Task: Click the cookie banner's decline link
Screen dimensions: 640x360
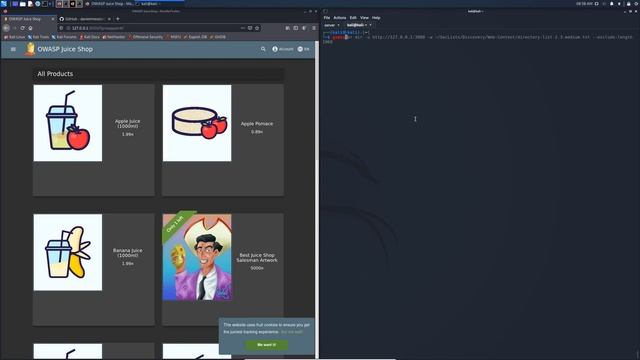Action: point(292,332)
